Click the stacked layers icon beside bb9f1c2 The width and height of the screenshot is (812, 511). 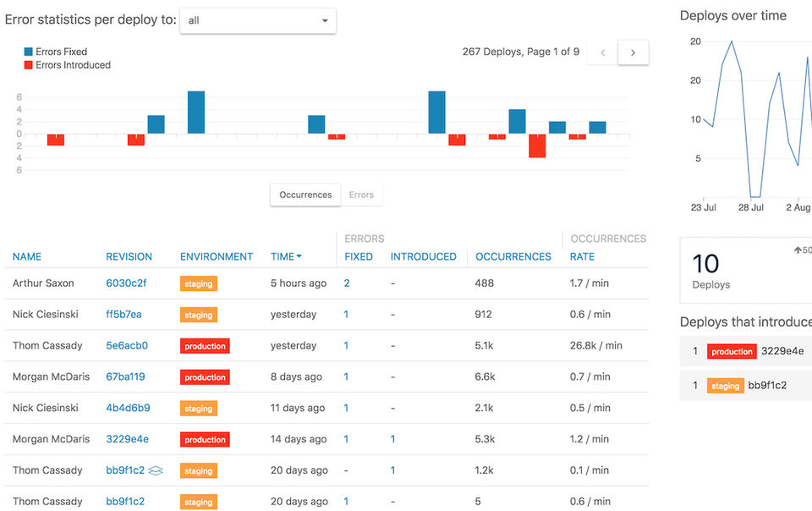pyautogui.click(x=156, y=470)
